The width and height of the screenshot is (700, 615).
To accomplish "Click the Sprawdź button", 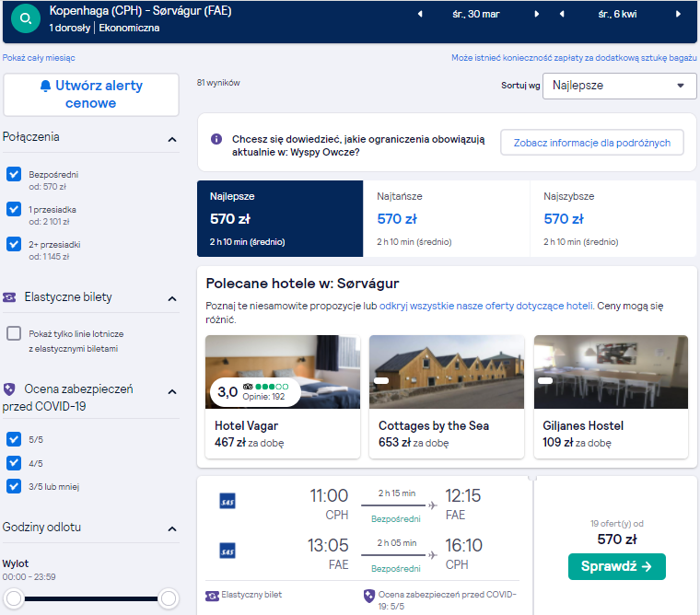I will point(616,566).
